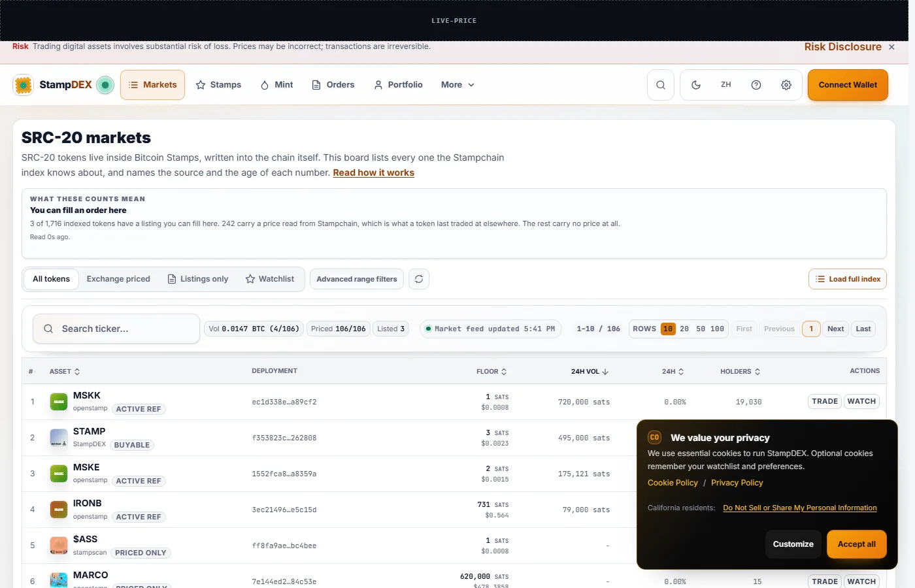Open Advanced range filters
This screenshot has width=915, height=588.
pos(357,279)
